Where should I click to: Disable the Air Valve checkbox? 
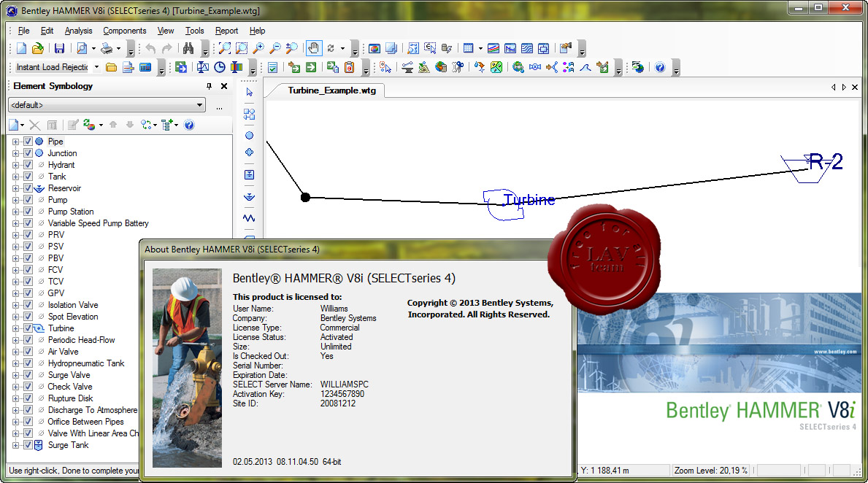[28, 352]
